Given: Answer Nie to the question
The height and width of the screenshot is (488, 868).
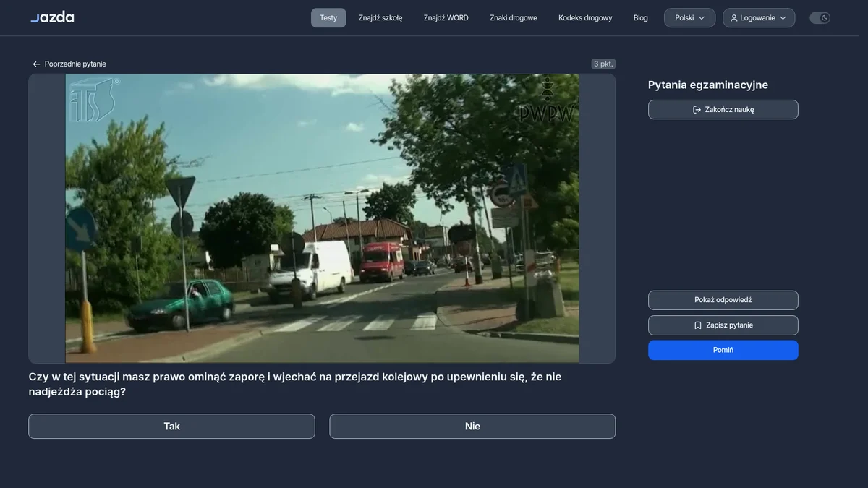Looking at the screenshot, I should (472, 427).
